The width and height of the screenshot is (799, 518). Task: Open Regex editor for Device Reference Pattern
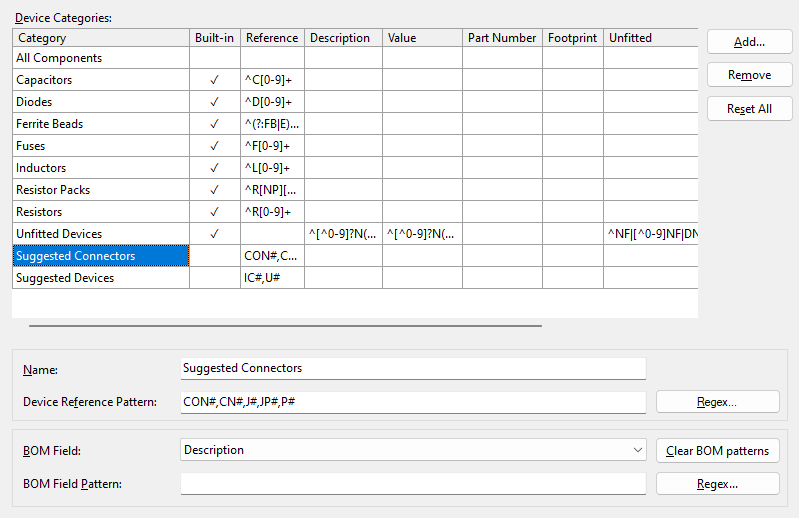[717, 402]
